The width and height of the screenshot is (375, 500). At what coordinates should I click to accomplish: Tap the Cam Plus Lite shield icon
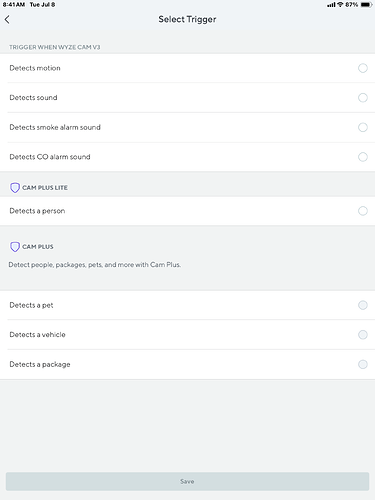(x=15, y=188)
